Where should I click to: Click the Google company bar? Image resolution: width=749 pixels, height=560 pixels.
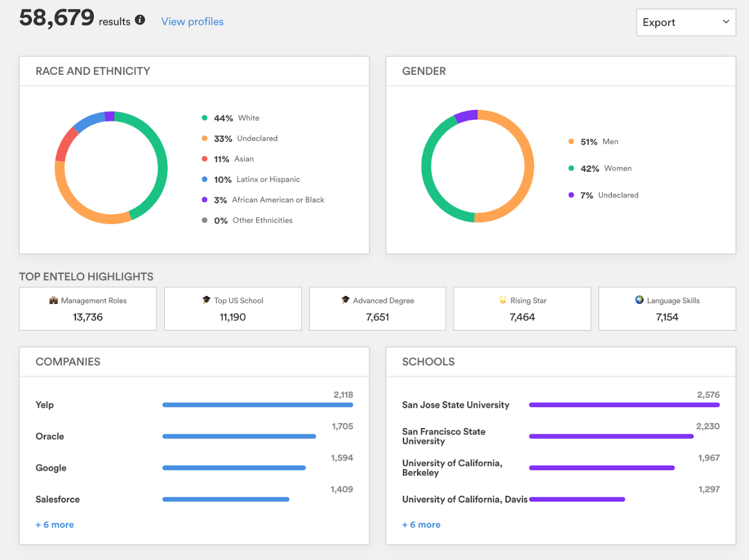[x=234, y=467]
